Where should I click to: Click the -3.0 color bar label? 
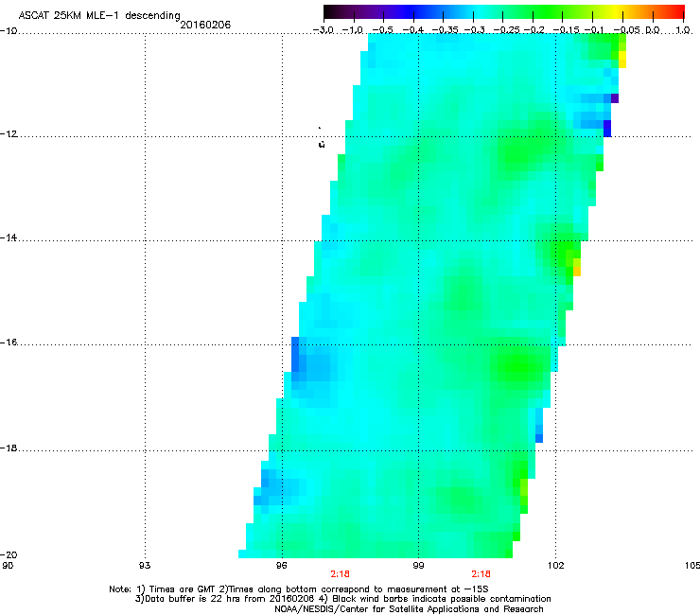324,30
